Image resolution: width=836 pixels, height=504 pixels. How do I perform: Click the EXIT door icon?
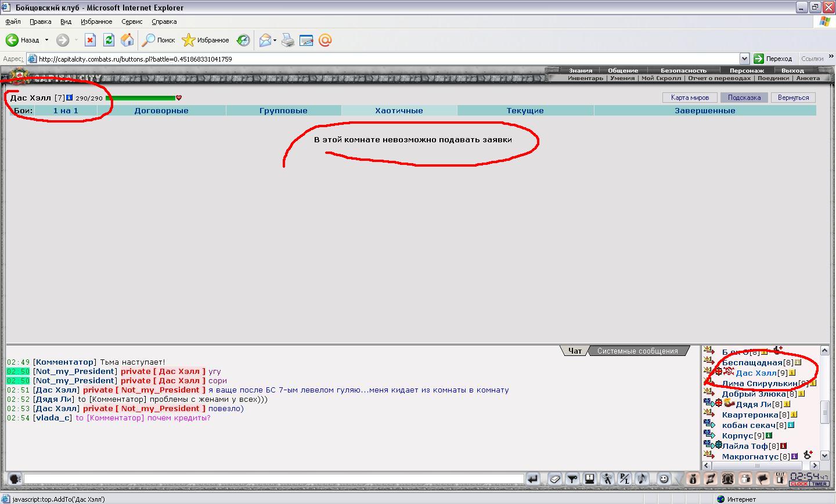780,478
